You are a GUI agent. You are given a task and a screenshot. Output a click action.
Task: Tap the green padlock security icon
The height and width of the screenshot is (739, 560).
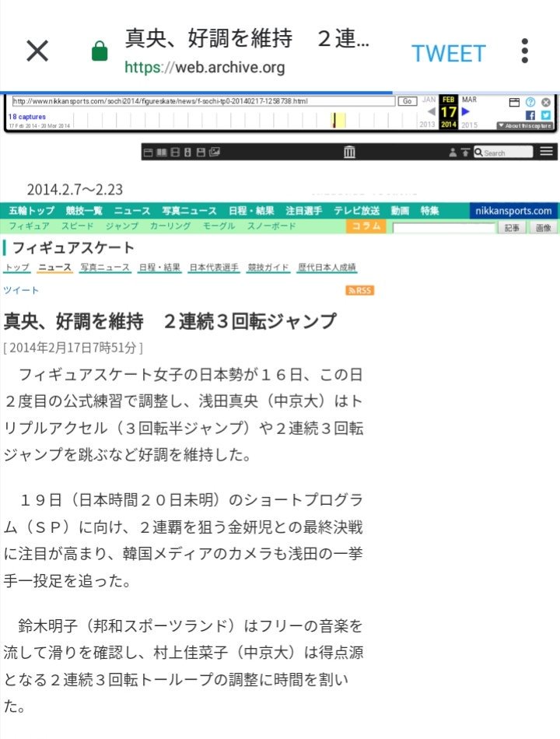click(x=100, y=52)
